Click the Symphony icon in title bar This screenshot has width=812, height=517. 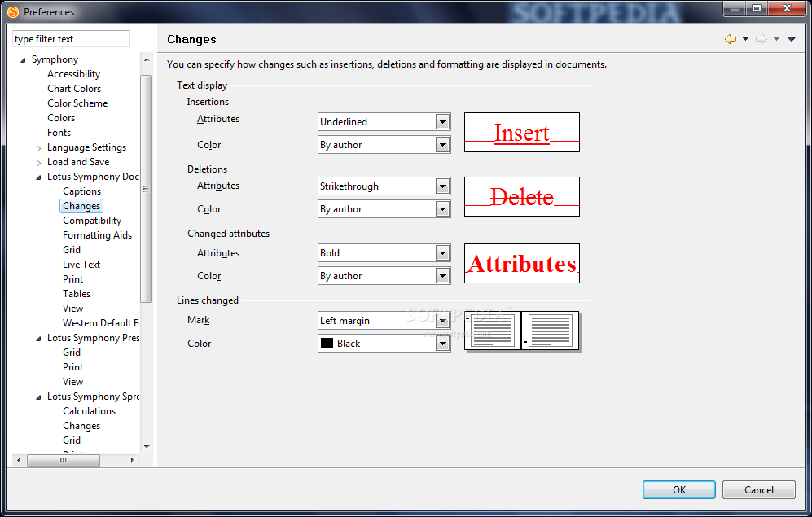tap(12, 11)
